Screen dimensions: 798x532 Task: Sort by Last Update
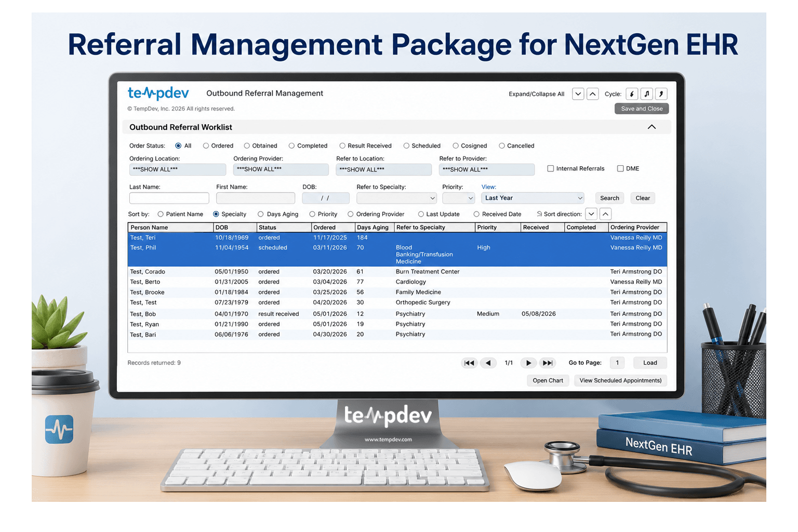point(421,214)
